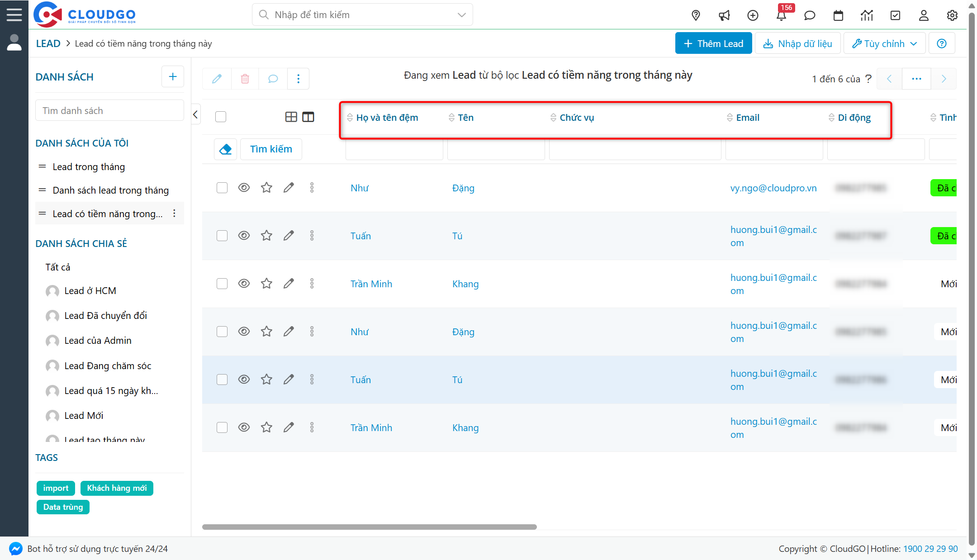Open options menu for Lead có tiềm năng list

(175, 213)
